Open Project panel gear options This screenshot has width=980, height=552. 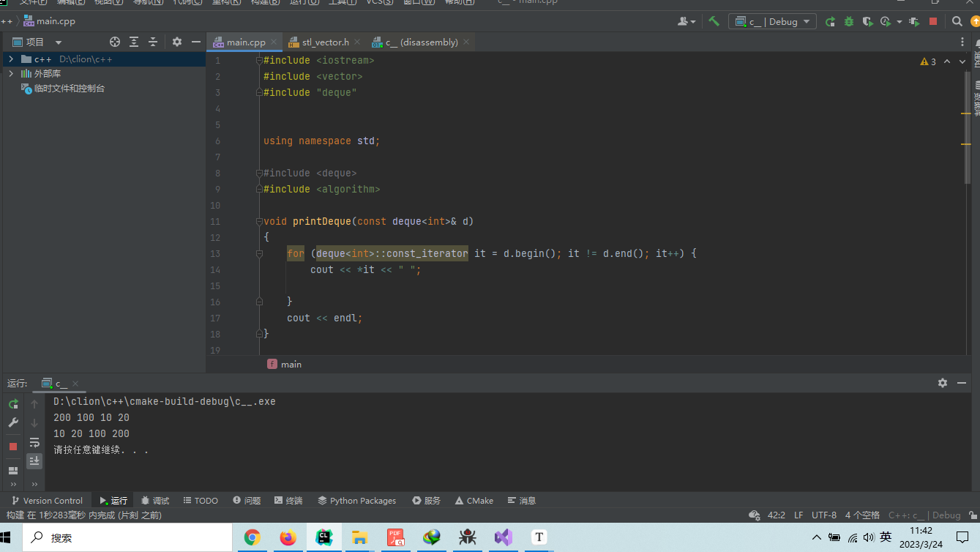click(x=176, y=42)
